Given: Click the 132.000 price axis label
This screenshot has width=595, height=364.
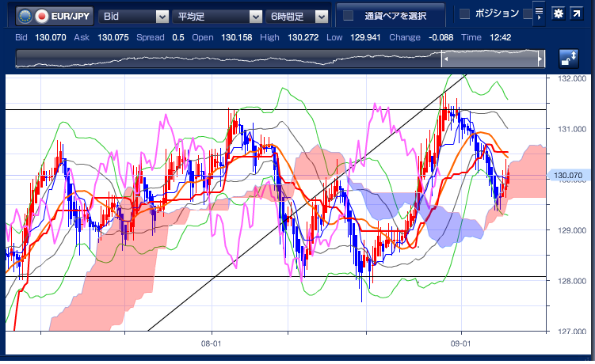Looking at the screenshot, I should [x=572, y=78].
